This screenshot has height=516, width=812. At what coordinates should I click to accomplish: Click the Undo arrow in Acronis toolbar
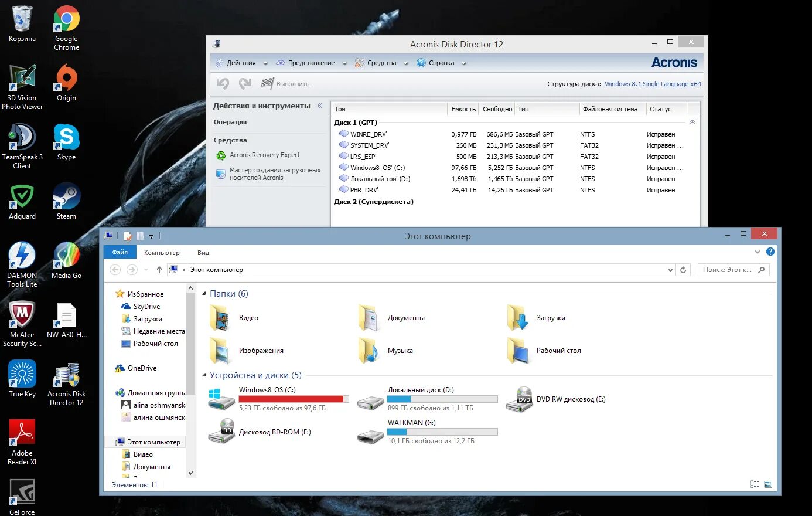223,84
